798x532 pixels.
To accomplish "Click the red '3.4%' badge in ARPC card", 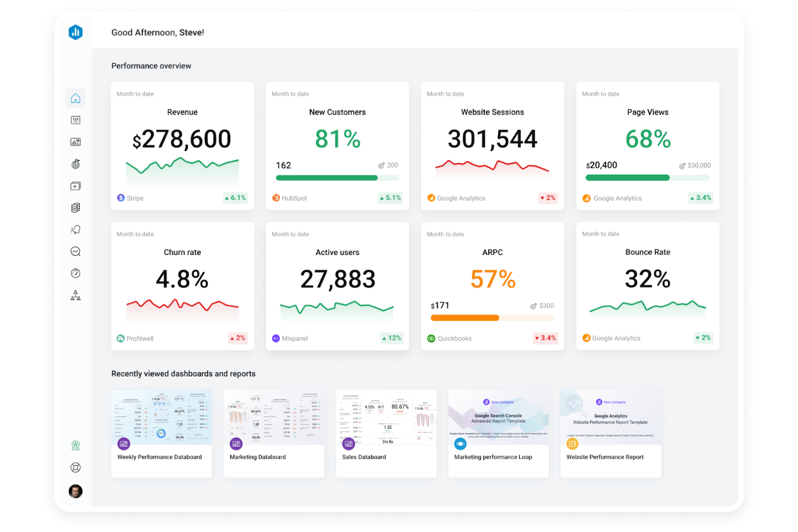I will click(x=545, y=338).
